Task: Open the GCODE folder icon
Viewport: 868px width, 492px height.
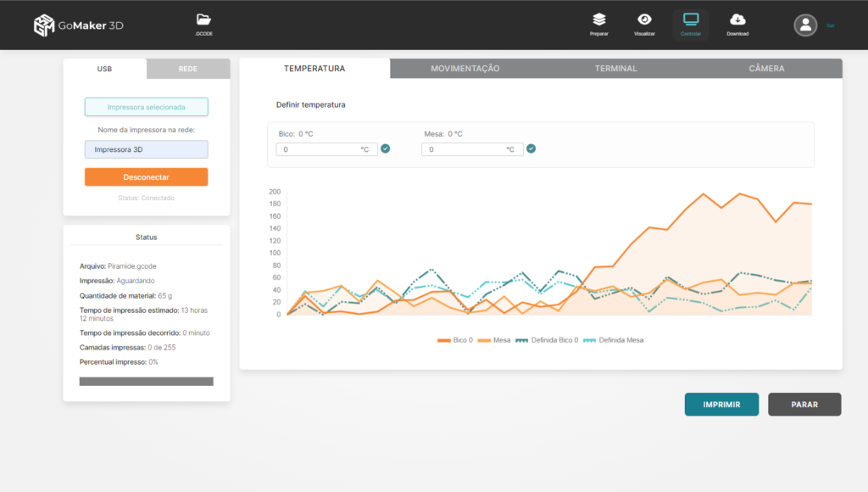Action: click(203, 20)
